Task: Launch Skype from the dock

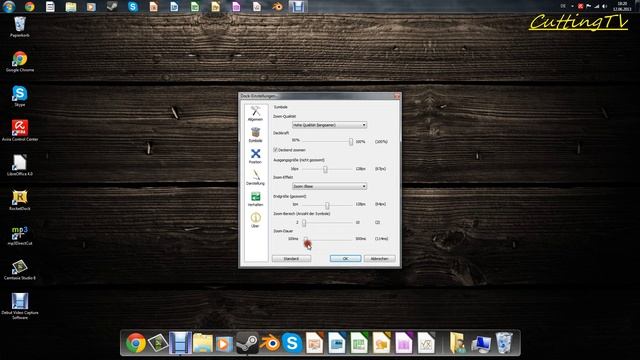Action: (292, 343)
